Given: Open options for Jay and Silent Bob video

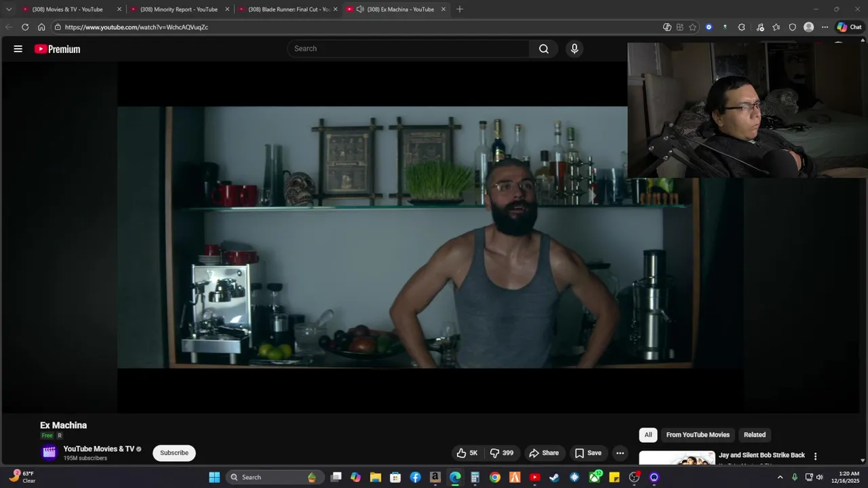Looking at the screenshot, I should (815, 456).
